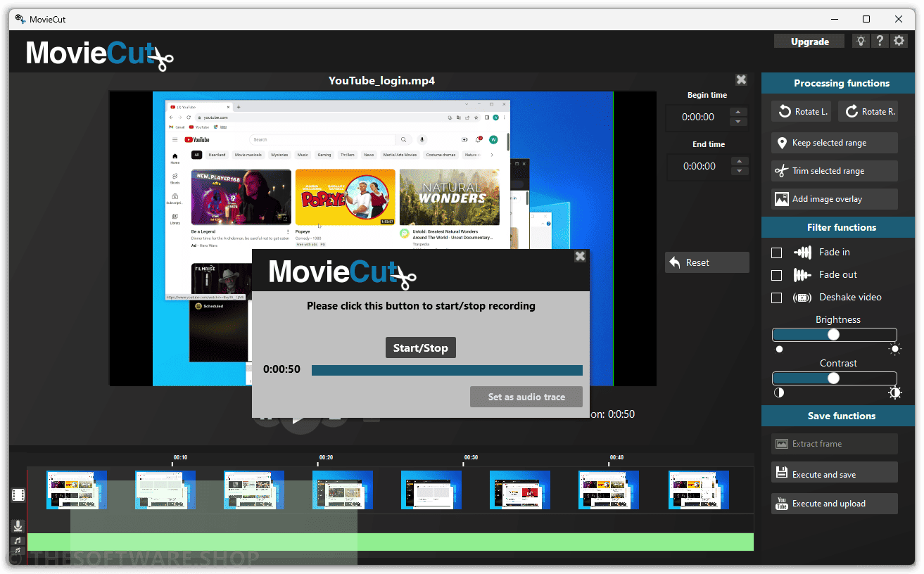The height and width of the screenshot is (574, 924).
Task: Click Trim selected range
Action: pyautogui.click(x=835, y=171)
